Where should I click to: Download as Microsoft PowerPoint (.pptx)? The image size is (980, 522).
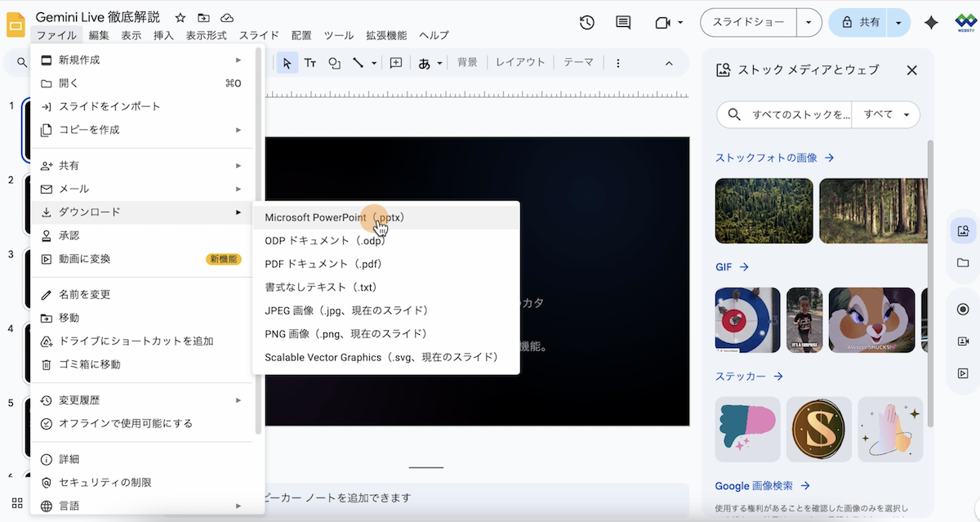[x=335, y=217]
